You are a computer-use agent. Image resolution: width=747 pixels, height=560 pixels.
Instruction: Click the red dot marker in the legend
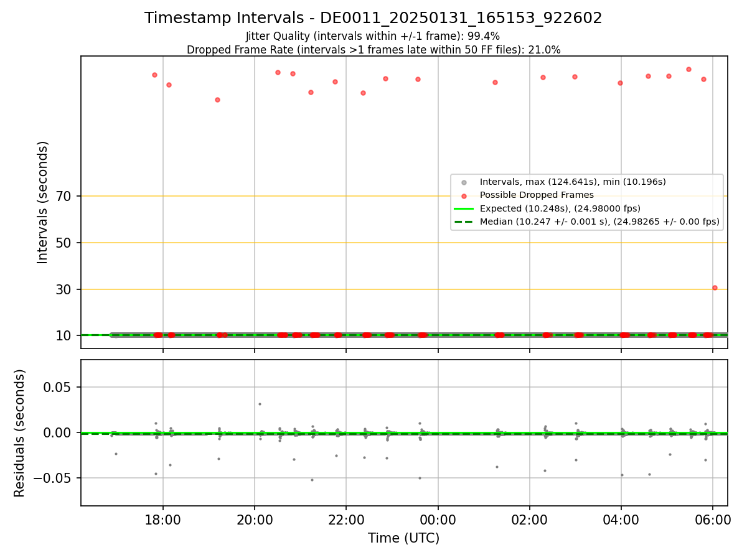point(463,195)
